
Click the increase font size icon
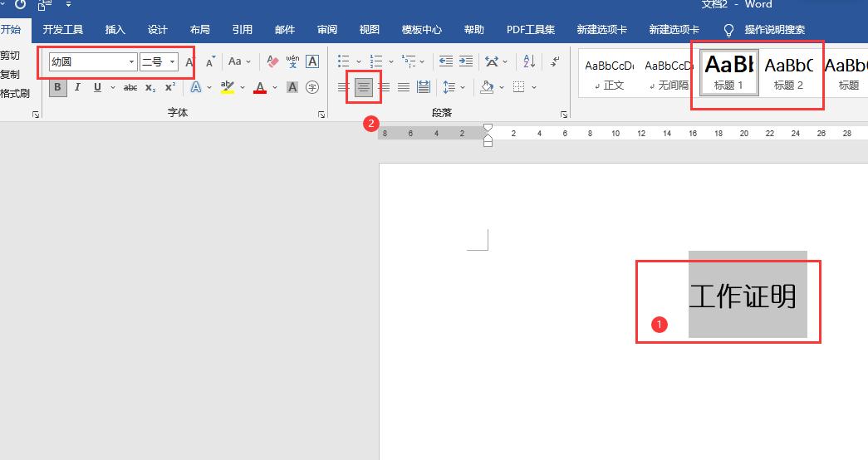[x=189, y=62]
